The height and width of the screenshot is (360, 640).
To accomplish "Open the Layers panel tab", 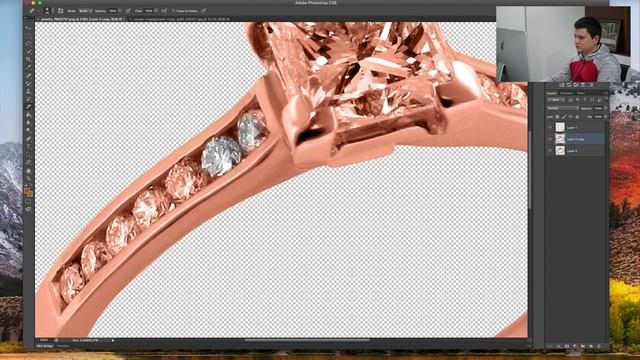I will (551, 93).
